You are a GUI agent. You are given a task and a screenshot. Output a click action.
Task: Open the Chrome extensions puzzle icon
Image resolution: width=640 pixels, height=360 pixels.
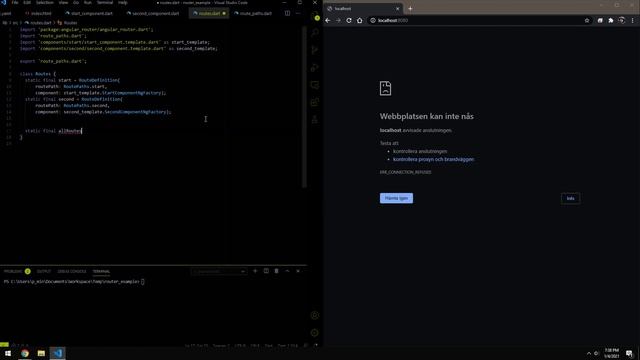click(x=611, y=20)
